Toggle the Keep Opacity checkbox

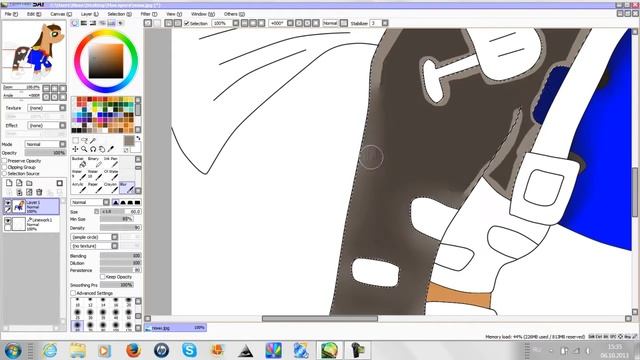pos(103,277)
